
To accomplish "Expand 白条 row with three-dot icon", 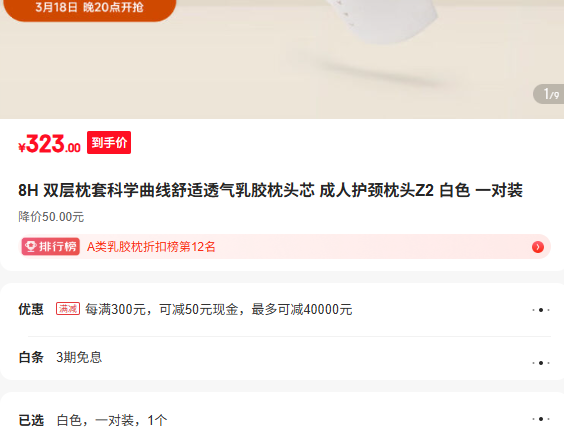I will 541,363.
